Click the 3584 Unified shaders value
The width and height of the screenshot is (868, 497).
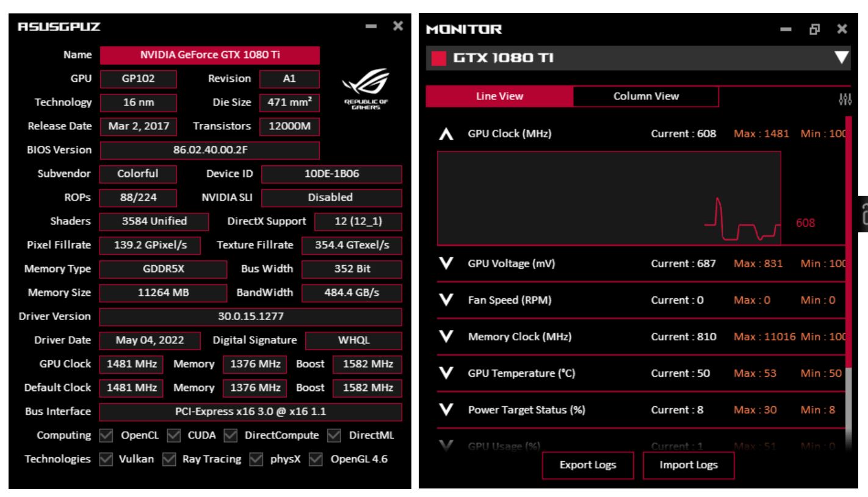click(154, 221)
